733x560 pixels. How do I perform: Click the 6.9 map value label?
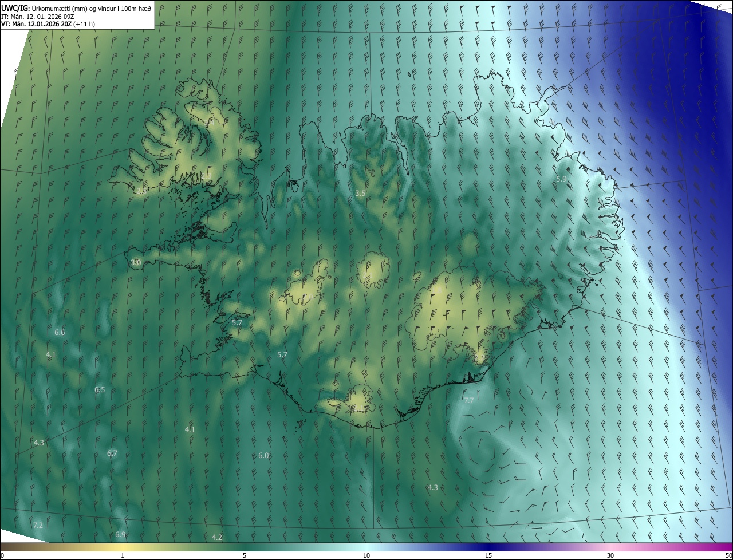pyautogui.click(x=120, y=534)
